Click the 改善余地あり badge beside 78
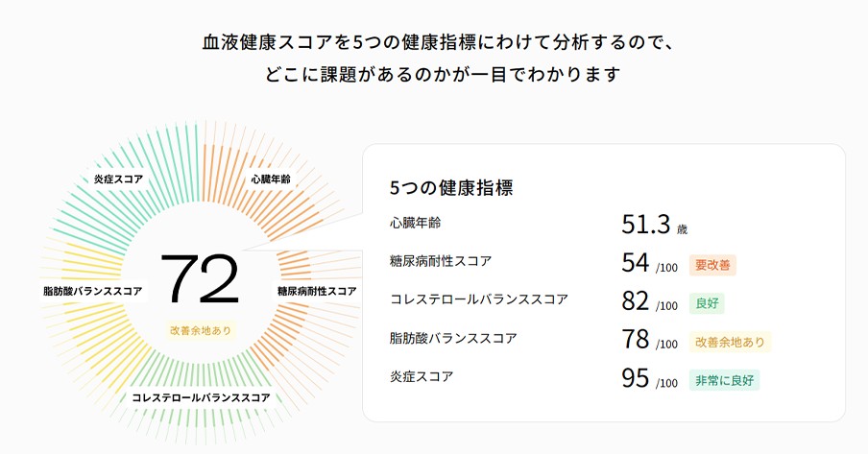Image resolution: width=868 pixels, height=454 pixels. point(730,342)
